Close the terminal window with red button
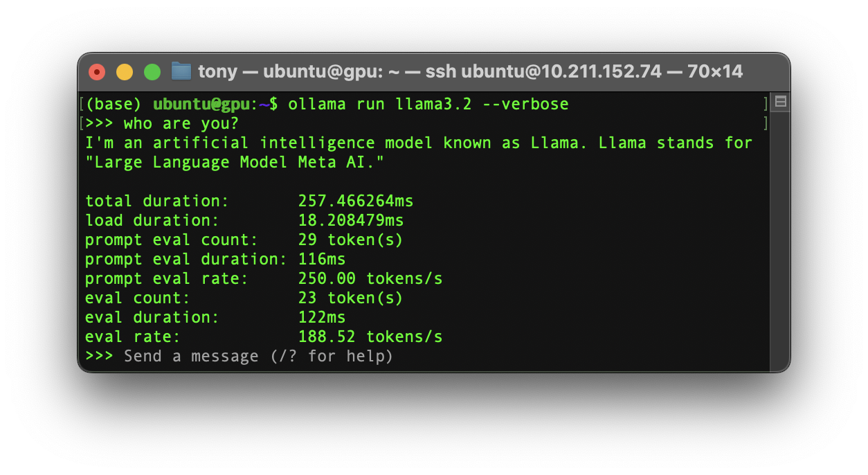The image size is (868, 475). (x=97, y=71)
